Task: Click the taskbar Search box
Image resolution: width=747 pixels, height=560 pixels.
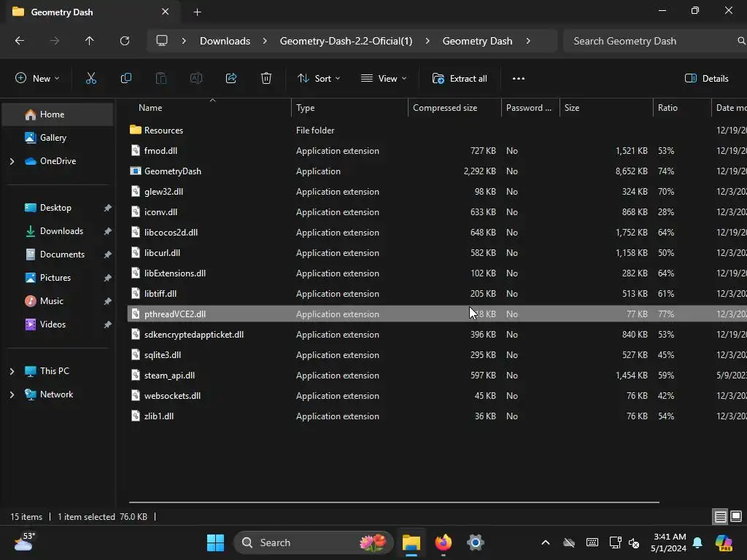Action: click(x=313, y=542)
